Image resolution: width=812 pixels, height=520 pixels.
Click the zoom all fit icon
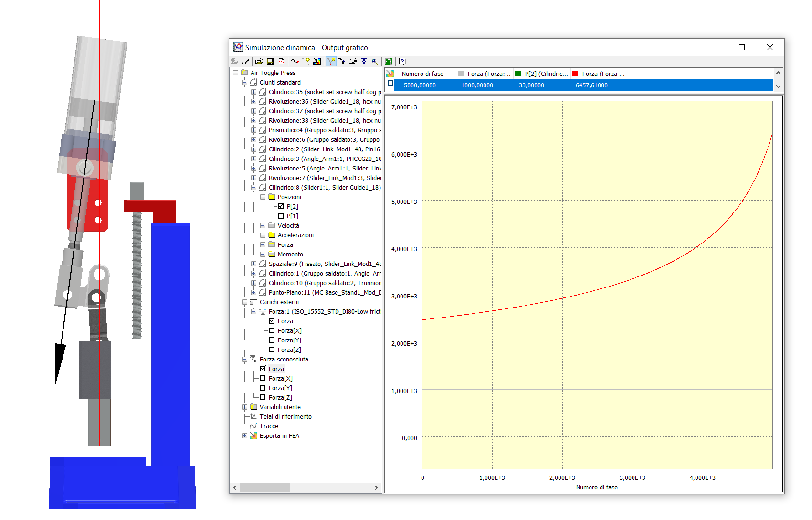click(364, 61)
